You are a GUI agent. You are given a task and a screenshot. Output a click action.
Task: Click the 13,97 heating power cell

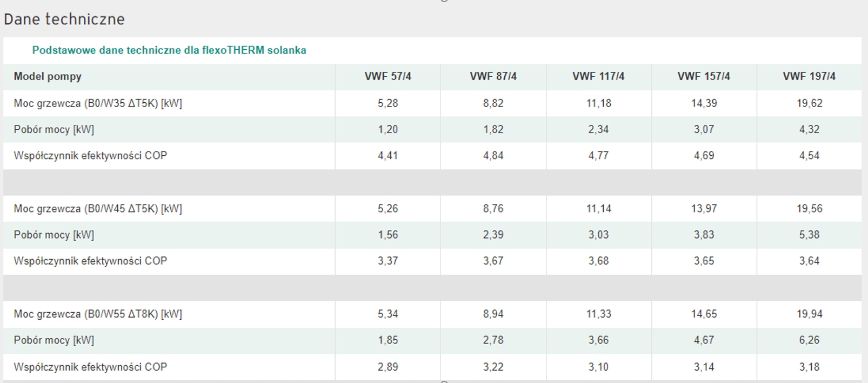[x=704, y=209]
